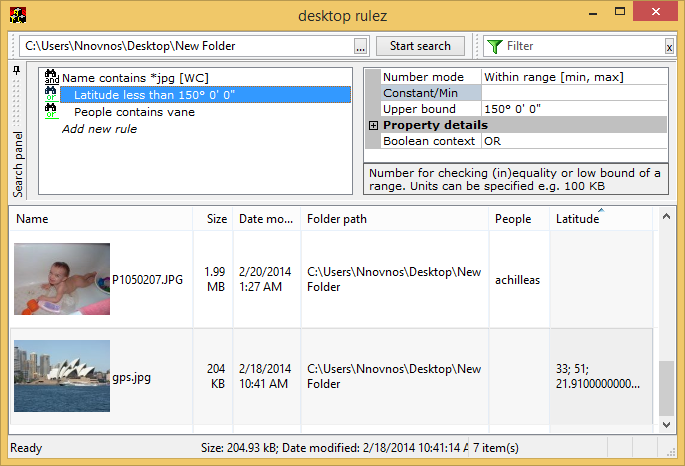Click the folder path input field
This screenshot has width=685, height=466.
point(187,46)
